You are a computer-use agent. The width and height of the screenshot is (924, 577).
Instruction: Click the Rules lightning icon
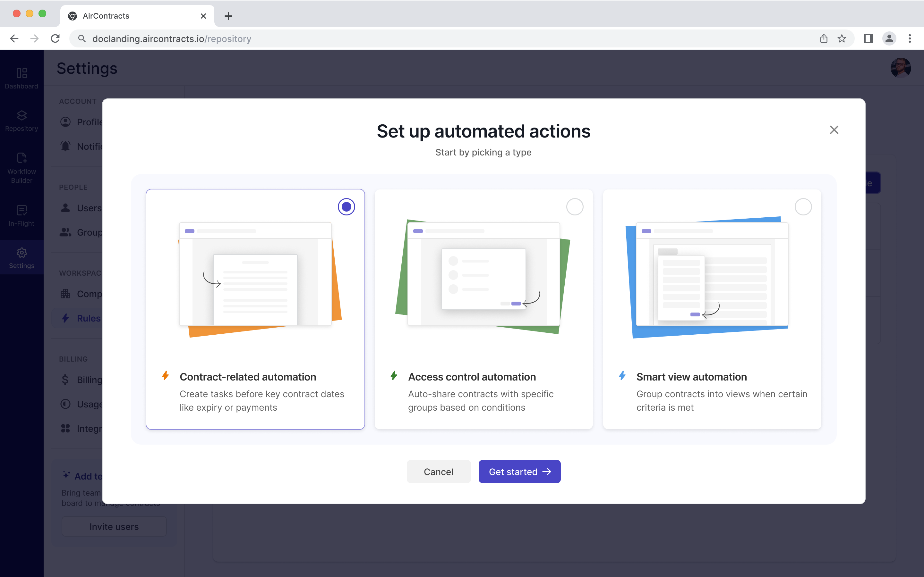coord(65,318)
